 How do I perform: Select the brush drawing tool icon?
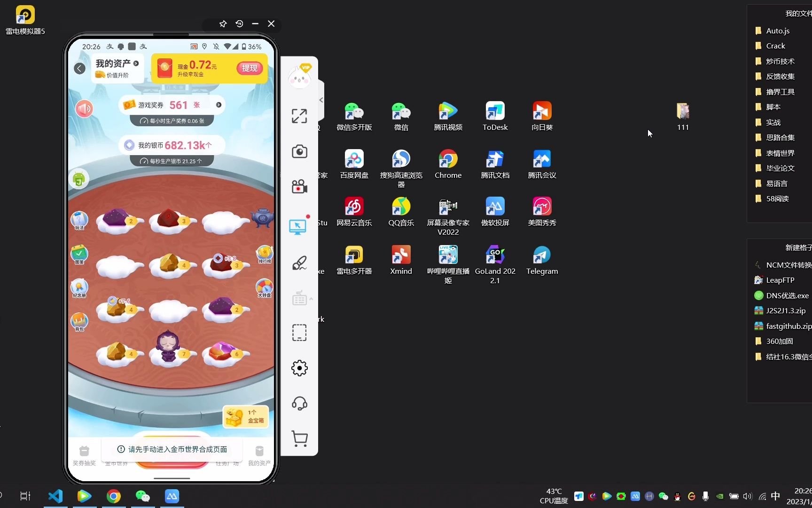tap(299, 263)
